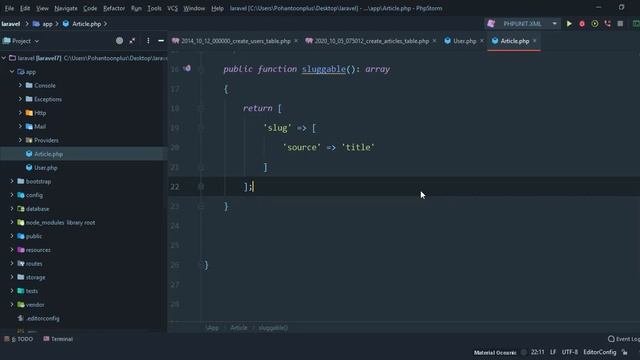The width and height of the screenshot is (640, 360).
Task: Click the 22:11 line:column indicator
Action: tap(538, 352)
